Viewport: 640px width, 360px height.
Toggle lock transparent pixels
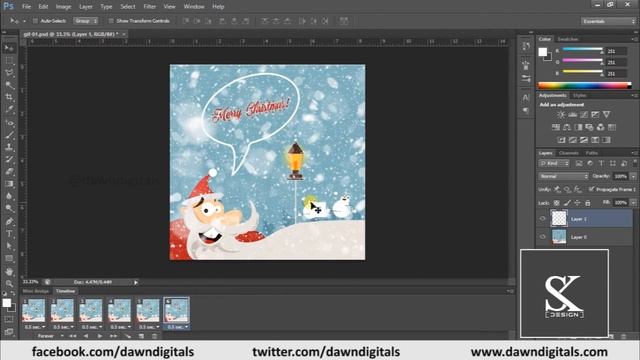click(x=556, y=203)
